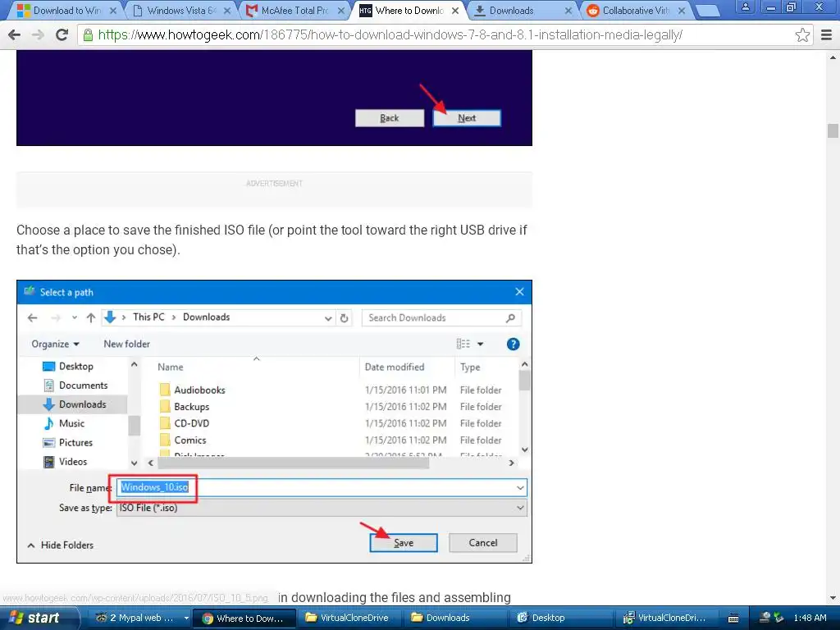The width and height of the screenshot is (840, 630).
Task: Open the Back/Next installer screenshot image
Action: click(274, 98)
